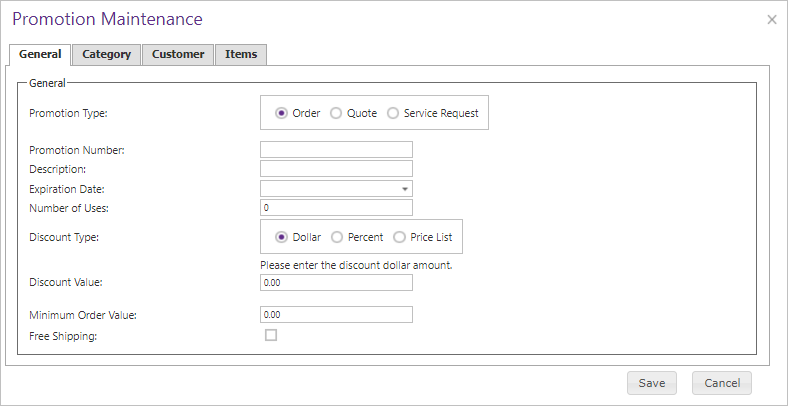Choose Price List discount type

tap(400, 237)
